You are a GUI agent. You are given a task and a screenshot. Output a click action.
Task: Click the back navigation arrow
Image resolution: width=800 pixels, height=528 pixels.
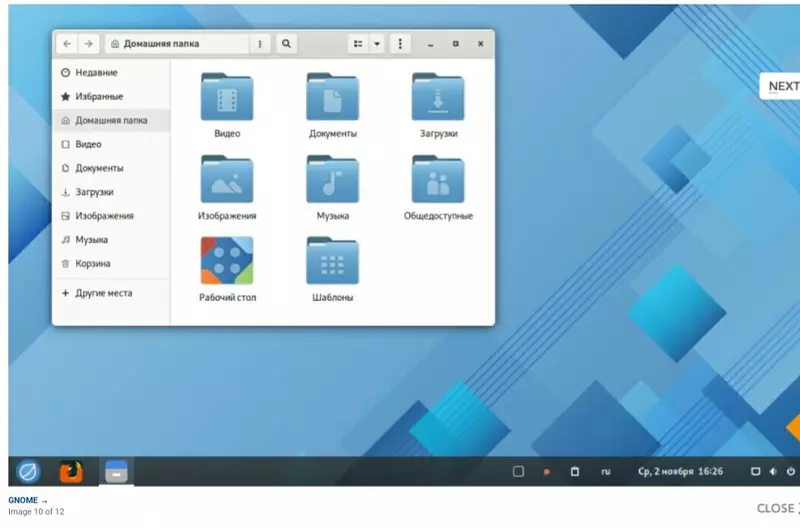(67, 44)
